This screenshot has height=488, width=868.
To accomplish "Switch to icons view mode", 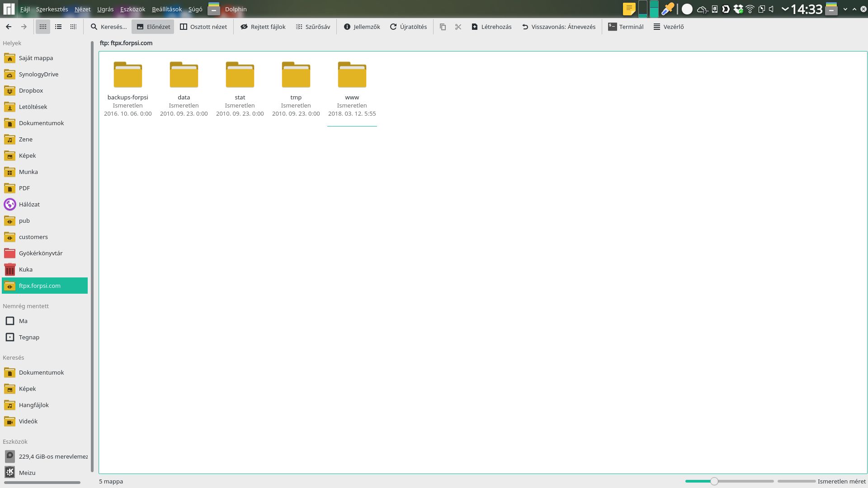I will (x=43, y=27).
